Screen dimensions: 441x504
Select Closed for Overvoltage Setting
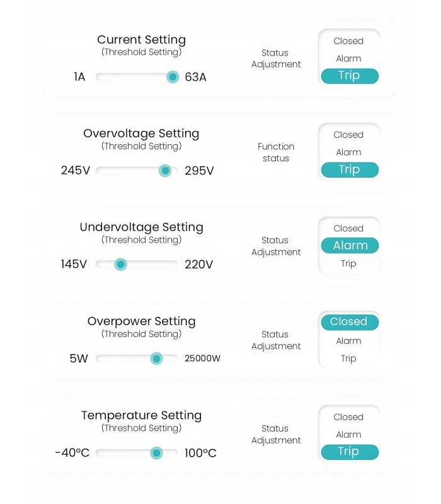coord(348,135)
